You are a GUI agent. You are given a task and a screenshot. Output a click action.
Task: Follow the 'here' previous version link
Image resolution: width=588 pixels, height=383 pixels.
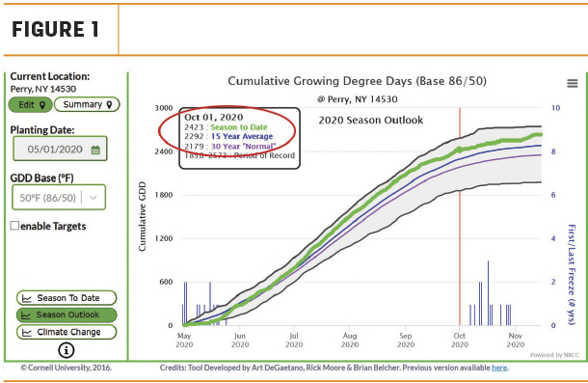coord(499,368)
